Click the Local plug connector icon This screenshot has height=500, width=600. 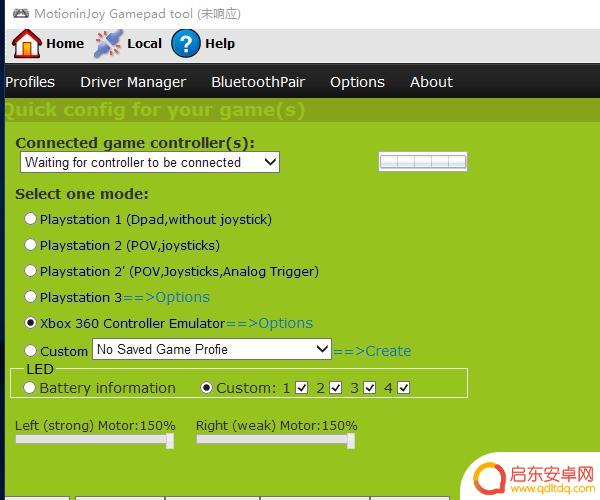click(x=109, y=44)
